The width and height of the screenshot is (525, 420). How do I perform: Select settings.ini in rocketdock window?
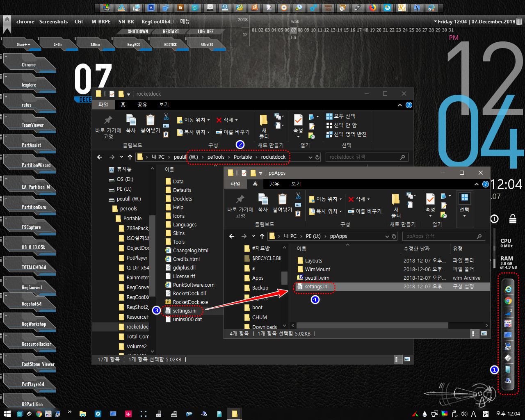coord(185,311)
